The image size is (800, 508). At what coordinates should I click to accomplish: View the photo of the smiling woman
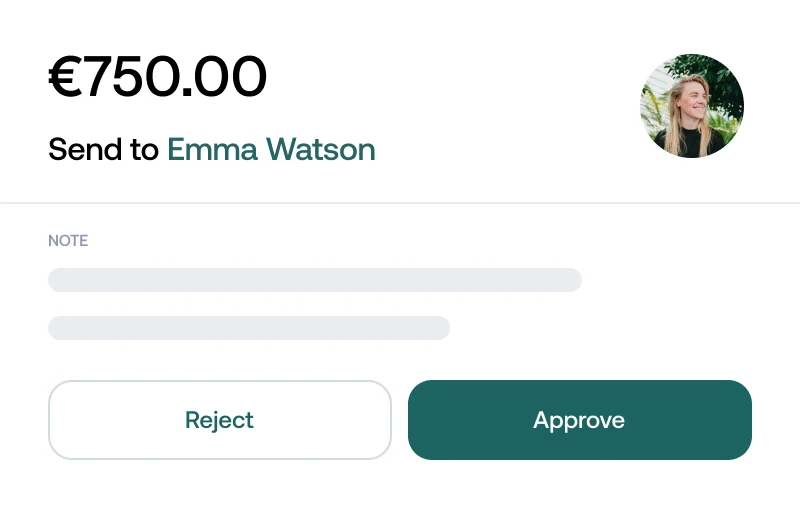point(692,106)
